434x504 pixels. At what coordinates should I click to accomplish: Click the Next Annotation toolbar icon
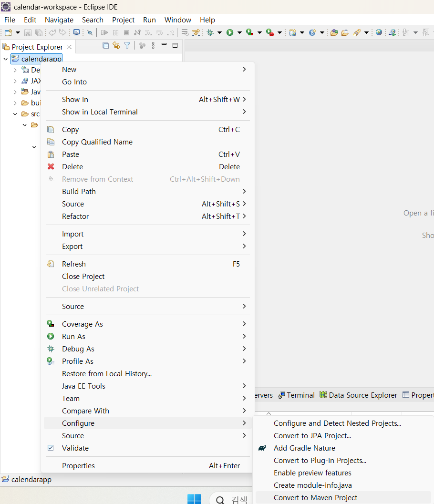pos(406,32)
